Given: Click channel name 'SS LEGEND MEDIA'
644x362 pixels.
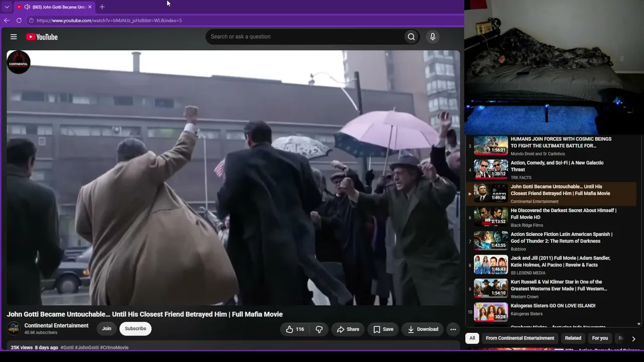Looking at the screenshot, I should coord(528,273).
